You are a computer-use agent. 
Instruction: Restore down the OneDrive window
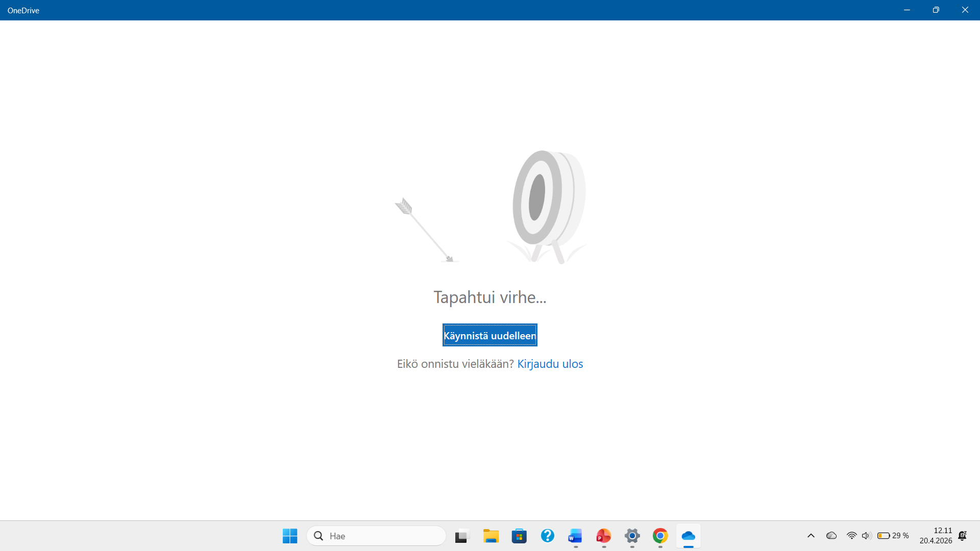click(936, 10)
